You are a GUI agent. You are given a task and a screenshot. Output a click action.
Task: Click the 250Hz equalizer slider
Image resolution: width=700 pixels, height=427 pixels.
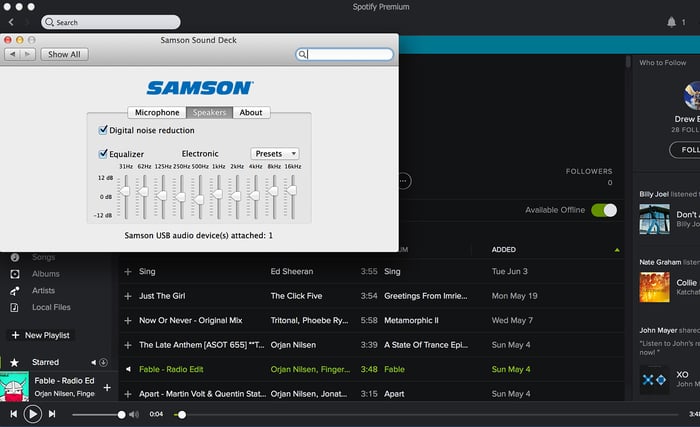pos(181,197)
